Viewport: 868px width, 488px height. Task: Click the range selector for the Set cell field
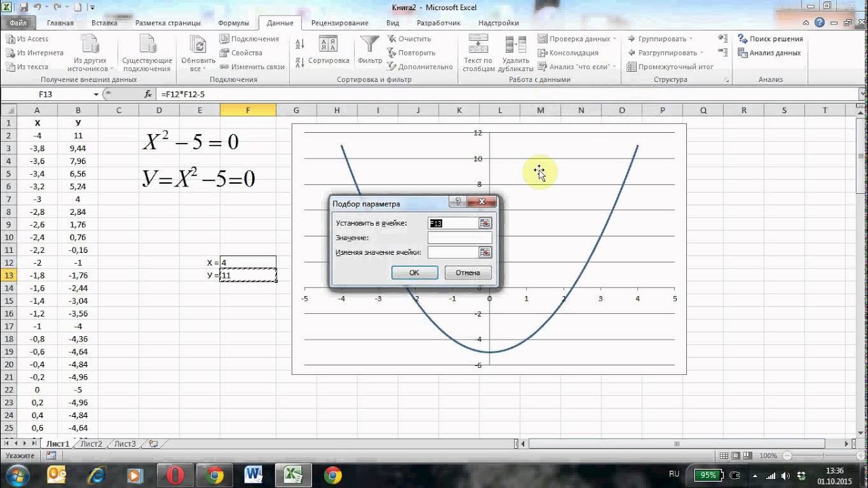[485, 223]
